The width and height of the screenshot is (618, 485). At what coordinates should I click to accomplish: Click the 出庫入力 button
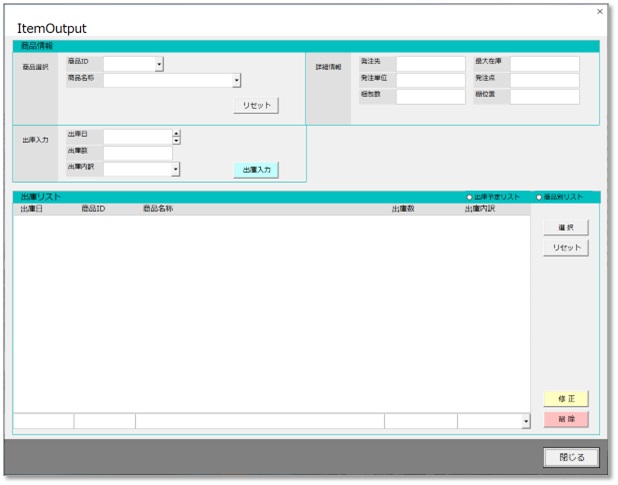pos(256,170)
